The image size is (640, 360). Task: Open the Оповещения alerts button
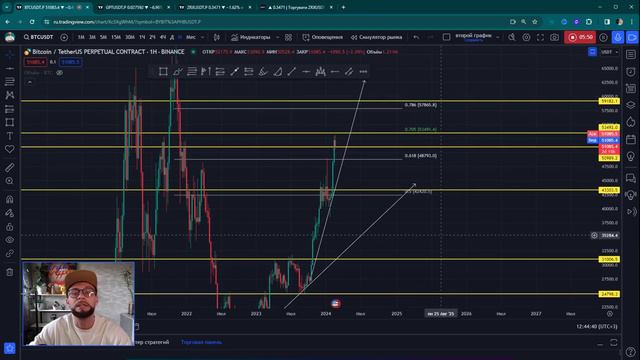click(323, 37)
